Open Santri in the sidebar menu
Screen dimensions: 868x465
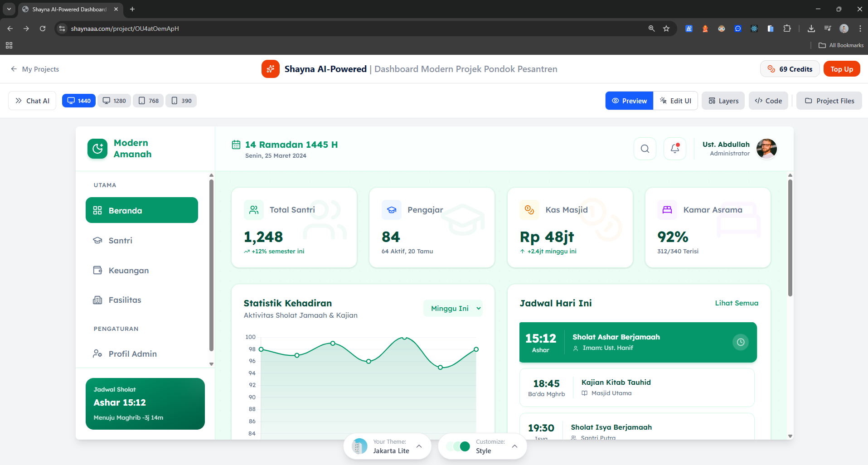[x=121, y=241]
